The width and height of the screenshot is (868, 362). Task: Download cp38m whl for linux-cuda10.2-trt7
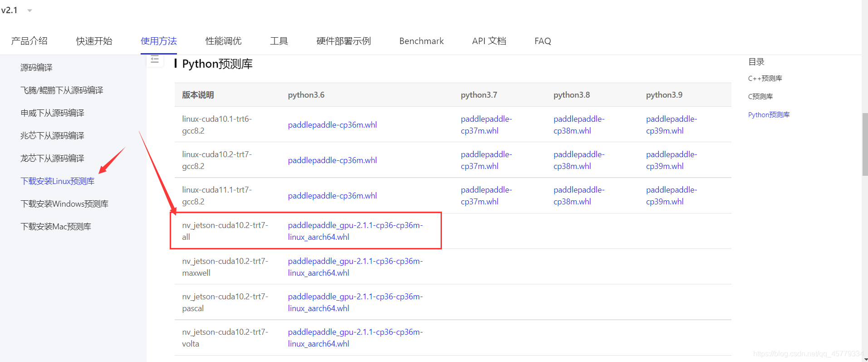tap(579, 160)
